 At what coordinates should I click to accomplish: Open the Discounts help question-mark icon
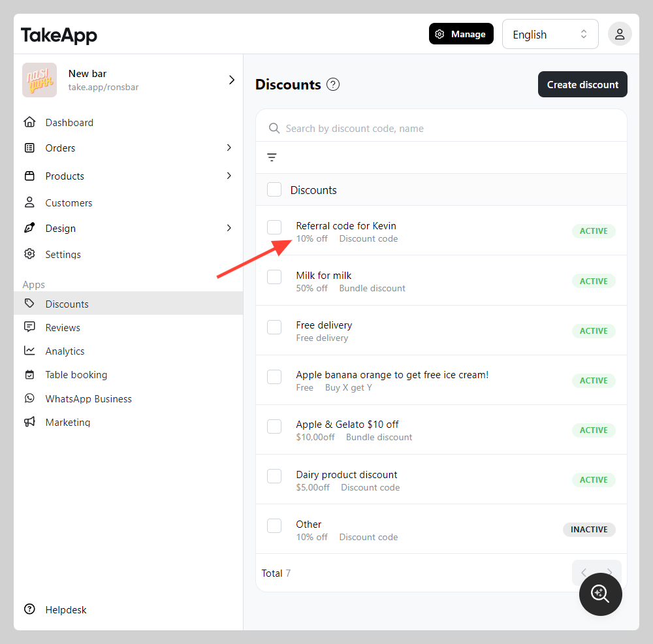click(333, 84)
